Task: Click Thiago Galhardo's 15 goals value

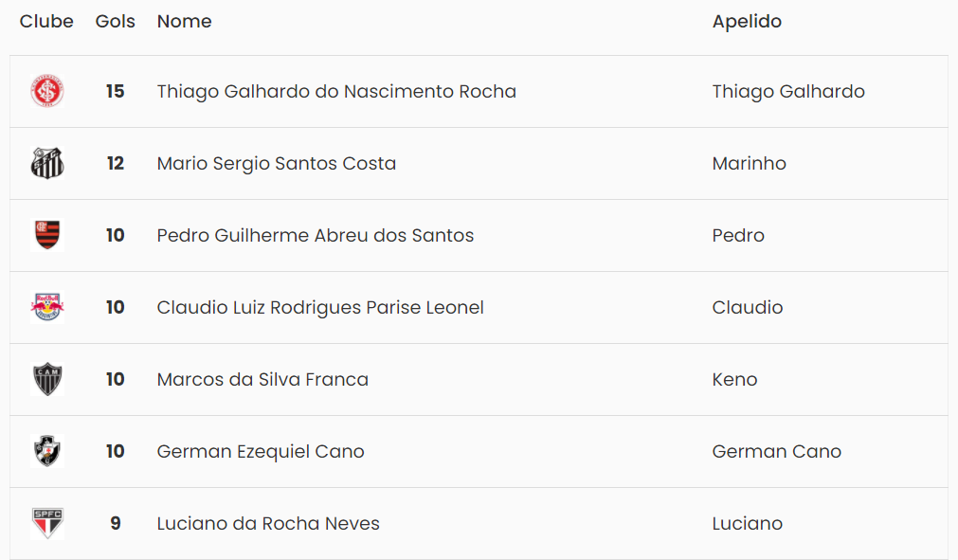Action: (115, 92)
